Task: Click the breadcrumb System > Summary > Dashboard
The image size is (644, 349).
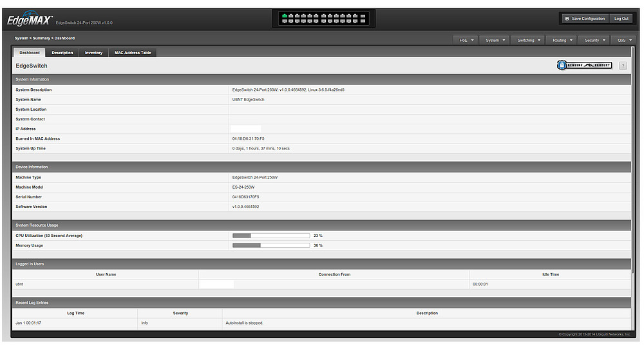Action: (x=45, y=38)
